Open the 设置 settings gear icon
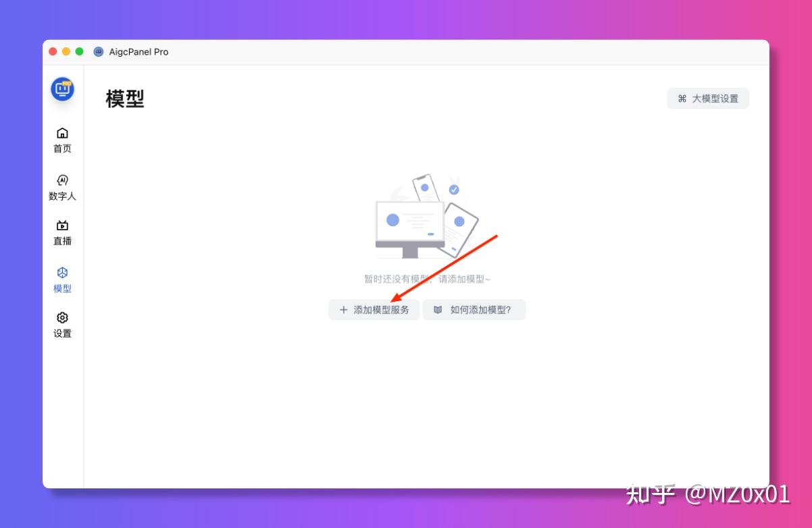The image size is (812, 528). [62, 318]
